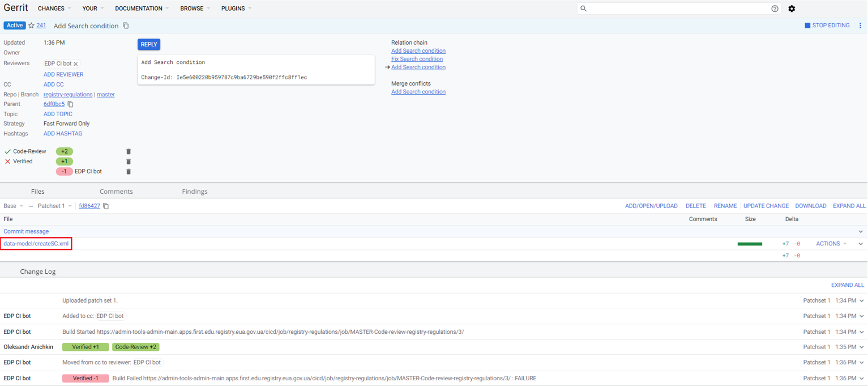
Task: Open the Browse menu
Action: 195,9
